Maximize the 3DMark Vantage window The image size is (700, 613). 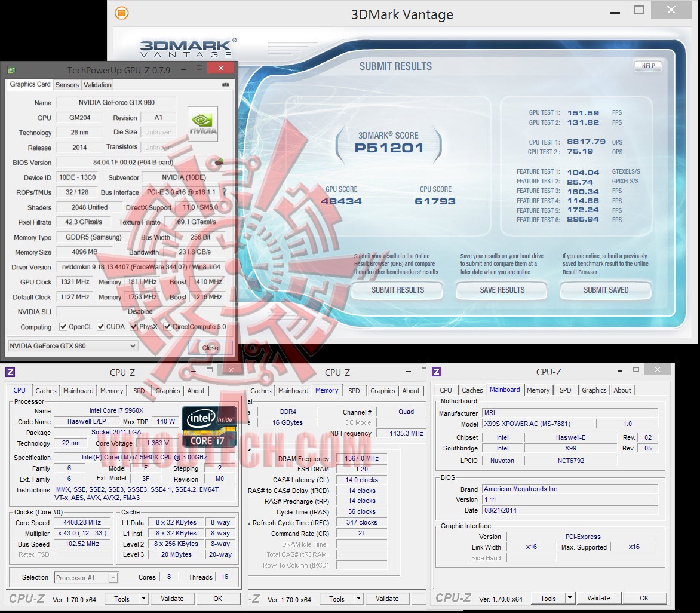[639, 10]
